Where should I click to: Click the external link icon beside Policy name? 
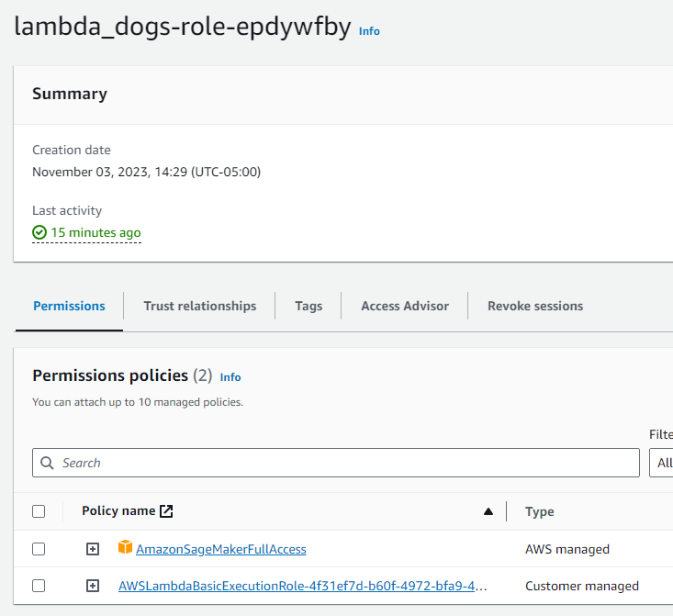pos(166,511)
